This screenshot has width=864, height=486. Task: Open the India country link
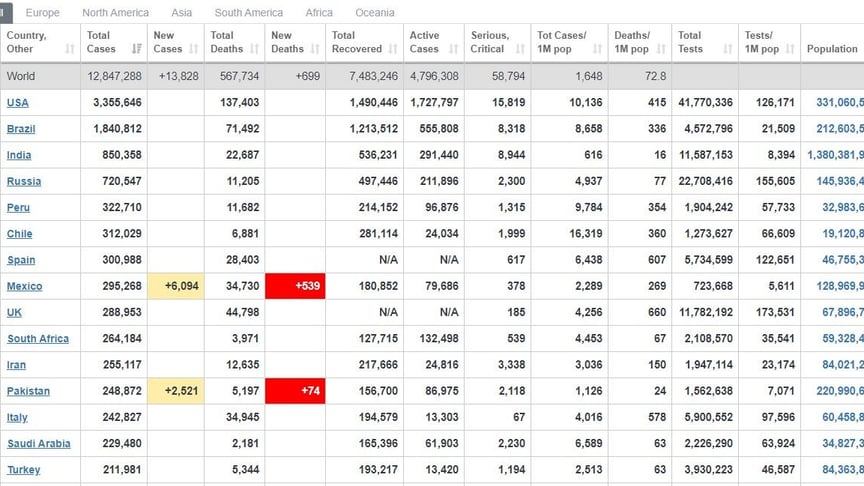(19, 155)
